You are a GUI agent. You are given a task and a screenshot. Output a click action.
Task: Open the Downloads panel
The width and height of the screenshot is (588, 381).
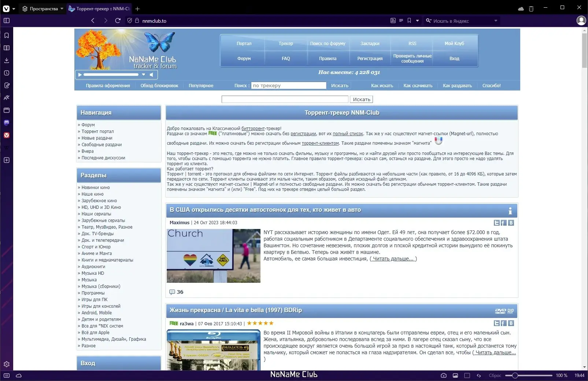pyautogui.click(x=7, y=60)
